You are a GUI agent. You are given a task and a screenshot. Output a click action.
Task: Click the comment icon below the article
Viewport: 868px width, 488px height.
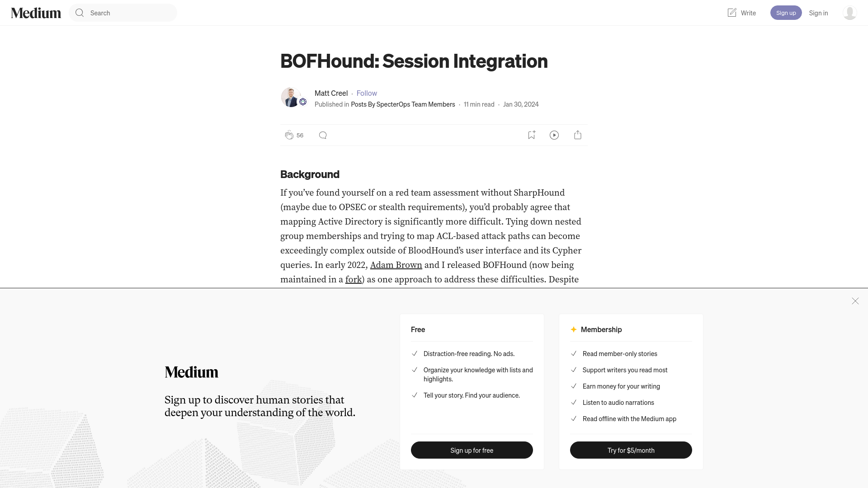pyautogui.click(x=322, y=135)
